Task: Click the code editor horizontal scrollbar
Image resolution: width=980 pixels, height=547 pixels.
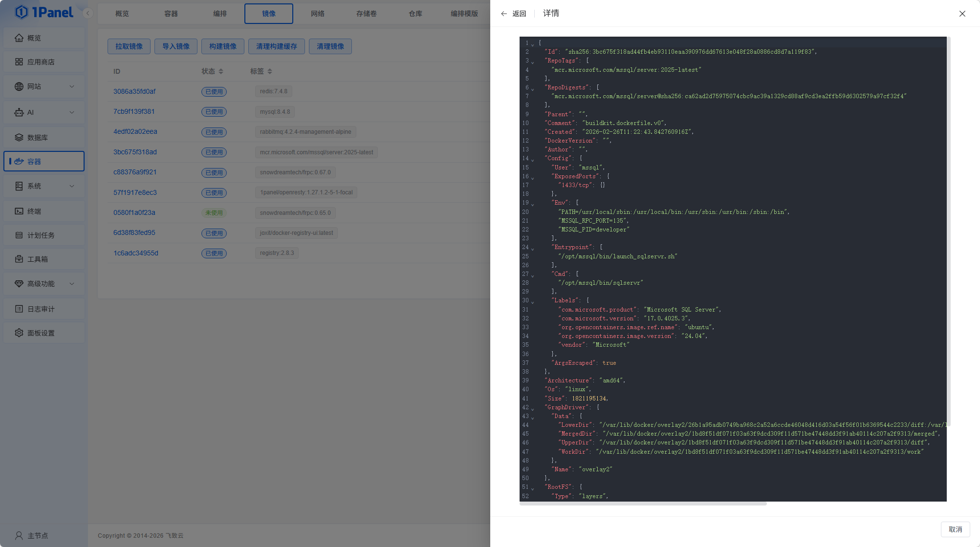Action: coord(643,504)
